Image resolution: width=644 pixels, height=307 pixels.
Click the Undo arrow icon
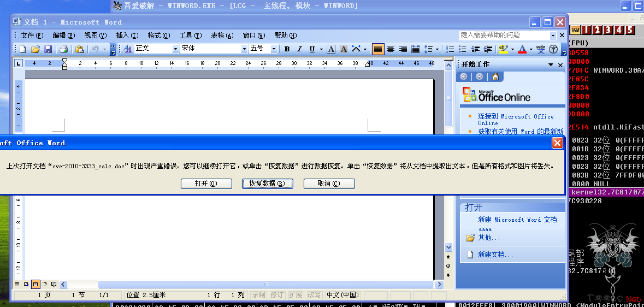(x=95, y=49)
